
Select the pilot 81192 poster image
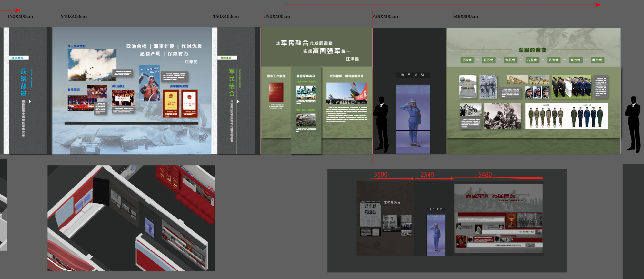point(149,83)
